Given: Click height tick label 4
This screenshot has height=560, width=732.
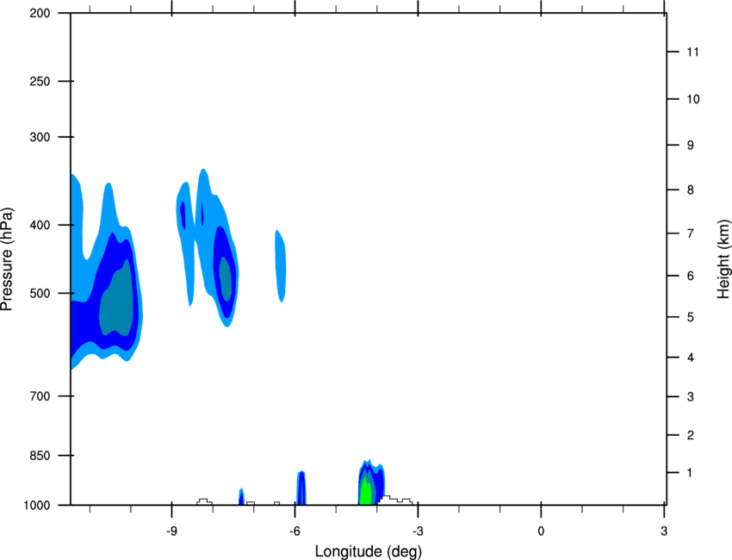Looking at the screenshot, I should (x=691, y=358).
